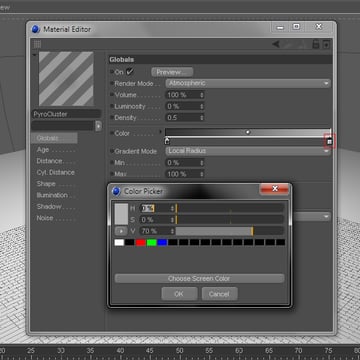Click the PyroCluster material name field

click(x=66, y=114)
